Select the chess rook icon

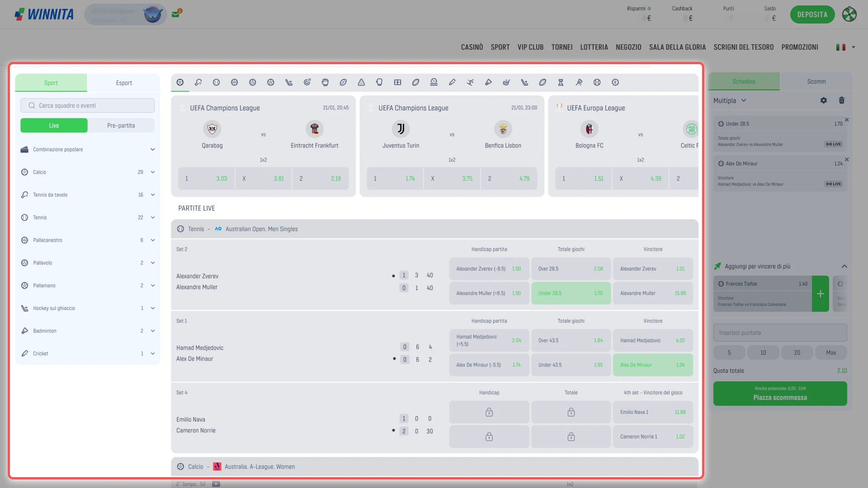tap(561, 82)
